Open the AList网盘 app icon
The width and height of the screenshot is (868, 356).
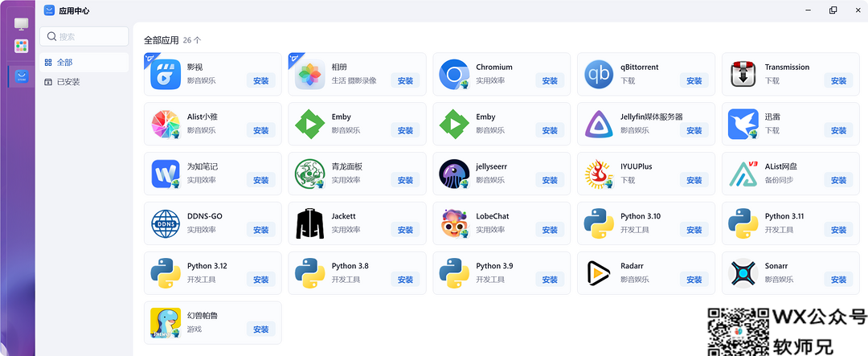(x=743, y=174)
